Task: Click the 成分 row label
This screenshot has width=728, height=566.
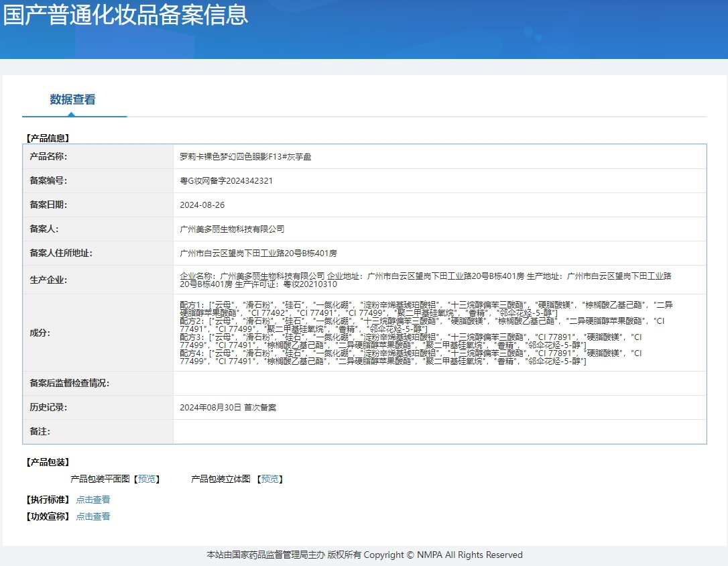Action: 40,332
